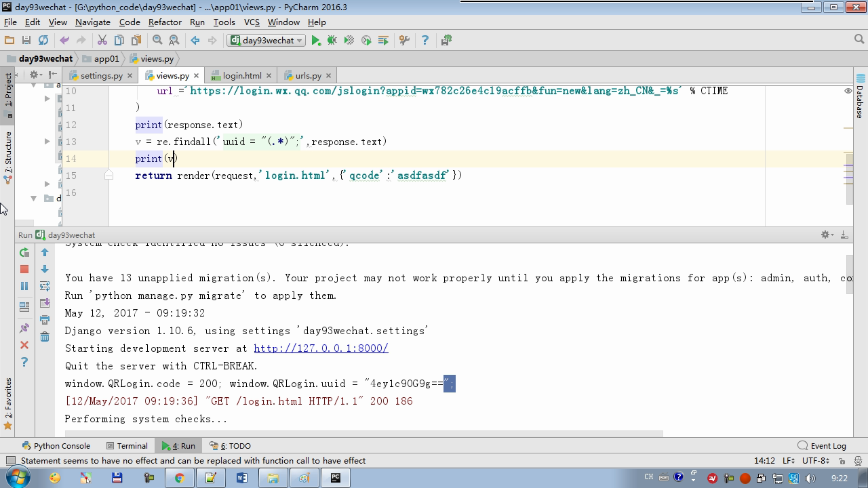Start Debug with the bug icon
The height and width of the screenshot is (488, 868).
click(332, 41)
